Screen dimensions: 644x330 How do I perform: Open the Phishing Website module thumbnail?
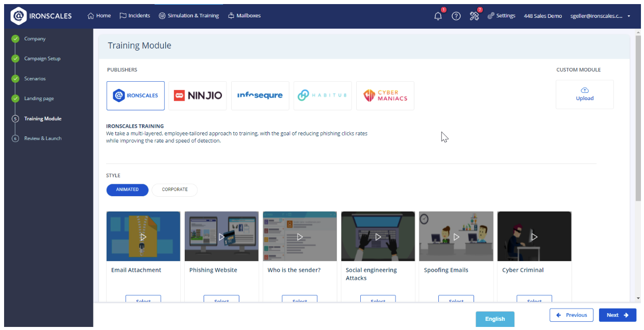point(221,237)
